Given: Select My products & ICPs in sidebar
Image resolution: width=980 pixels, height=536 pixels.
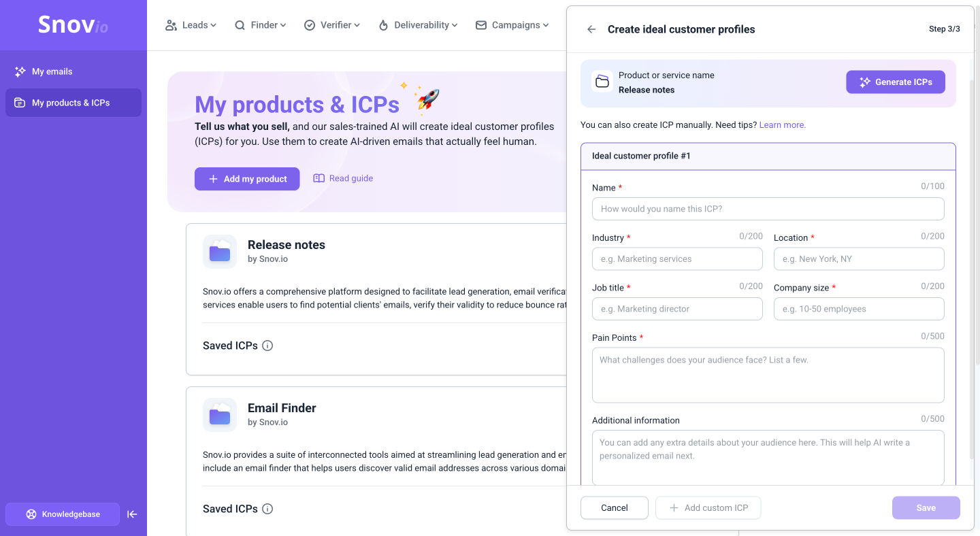Looking at the screenshot, I should click(x=73, y=103).
